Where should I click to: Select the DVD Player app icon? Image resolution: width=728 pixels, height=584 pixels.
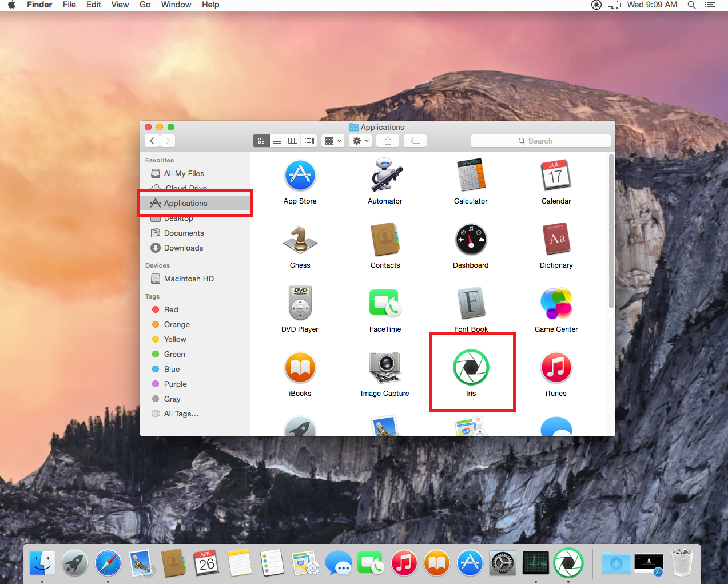pyautogui.click(x=300, y=303)
